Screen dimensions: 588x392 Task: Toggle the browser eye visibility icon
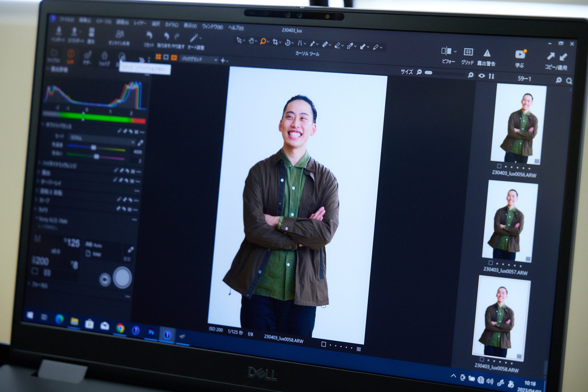[481, 75]
